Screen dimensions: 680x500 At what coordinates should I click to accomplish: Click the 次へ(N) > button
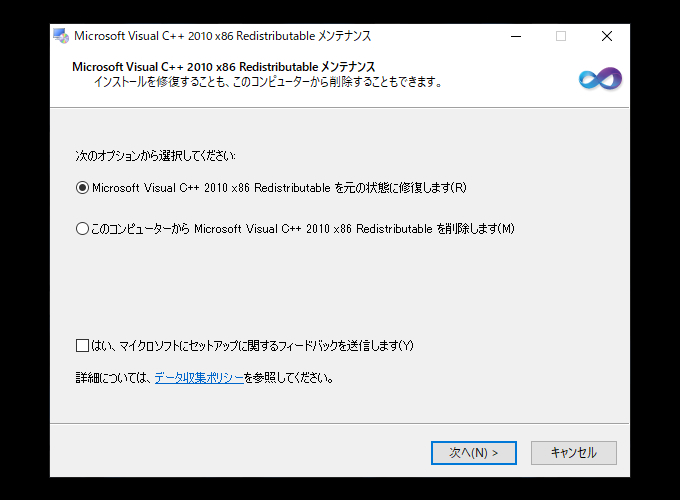(474, 453)
